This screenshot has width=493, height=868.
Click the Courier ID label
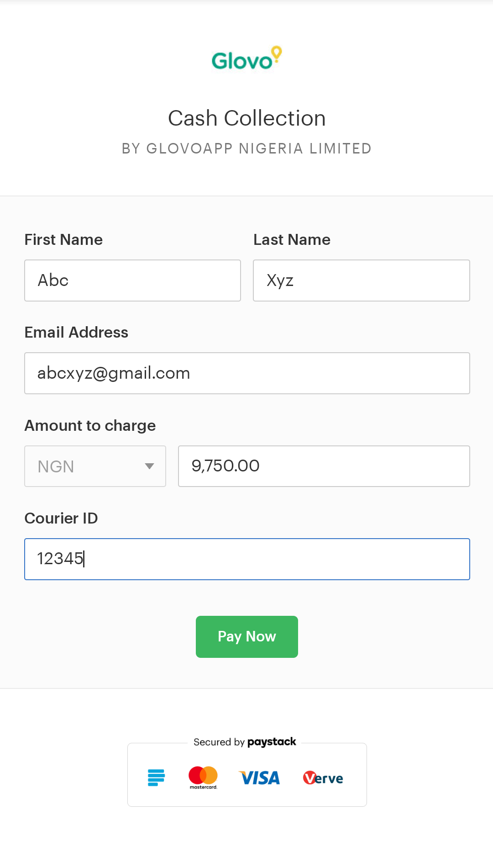coord(61,518)
